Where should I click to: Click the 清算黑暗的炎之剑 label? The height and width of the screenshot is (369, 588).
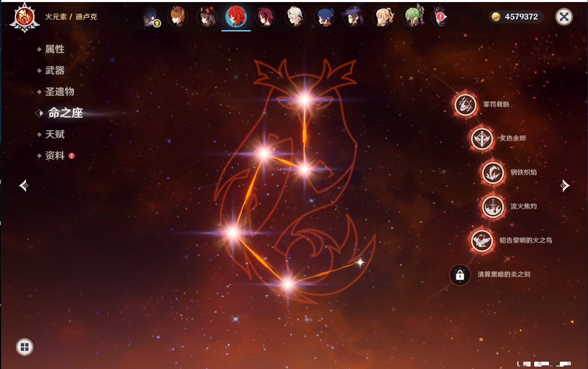tap(504, 274)
